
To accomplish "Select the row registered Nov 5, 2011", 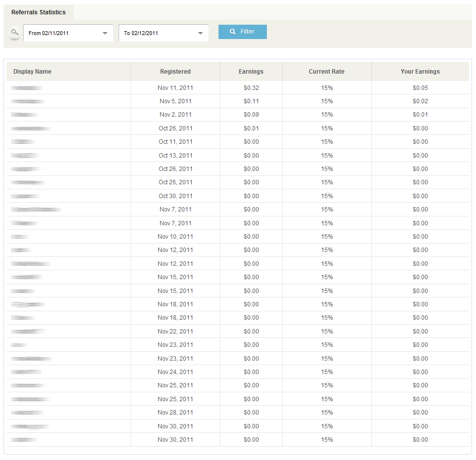I will pos(175,101).
